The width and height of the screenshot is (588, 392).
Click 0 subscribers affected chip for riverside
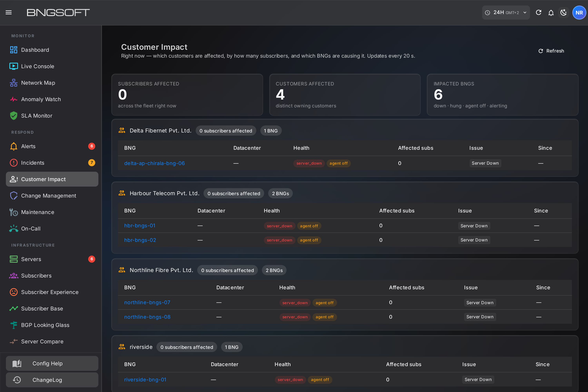point(187,347)
